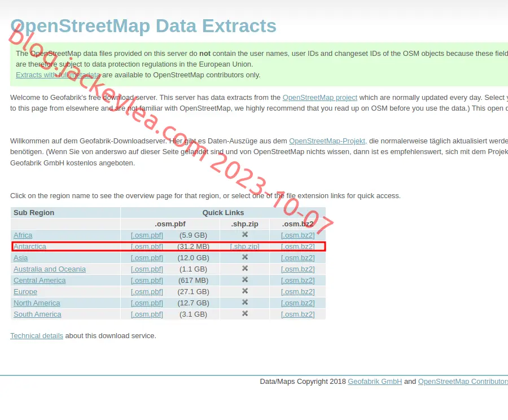Download Asia .osm.pbf file
508x420 pixels.
[147, 258]
